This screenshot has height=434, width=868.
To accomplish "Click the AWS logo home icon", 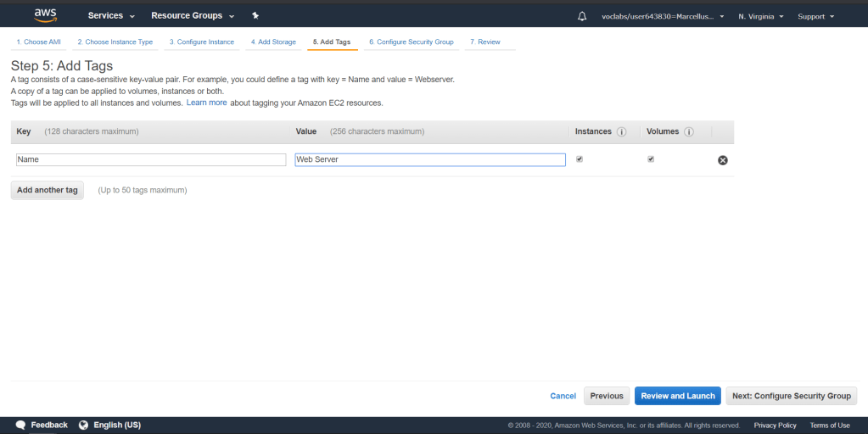I will [x=45, y=15].
